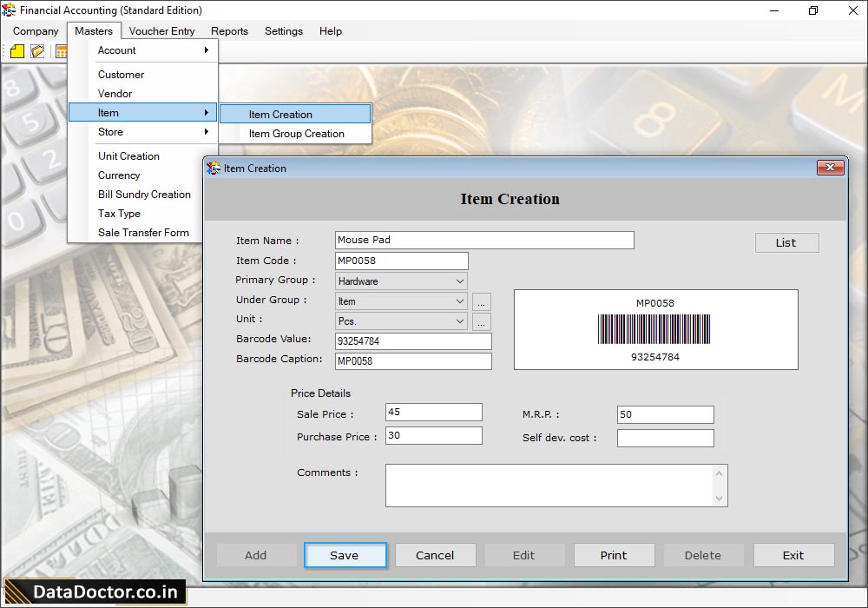Click the Comments scrollbar down arrow
868x608 pixels.
click(719, 498)
